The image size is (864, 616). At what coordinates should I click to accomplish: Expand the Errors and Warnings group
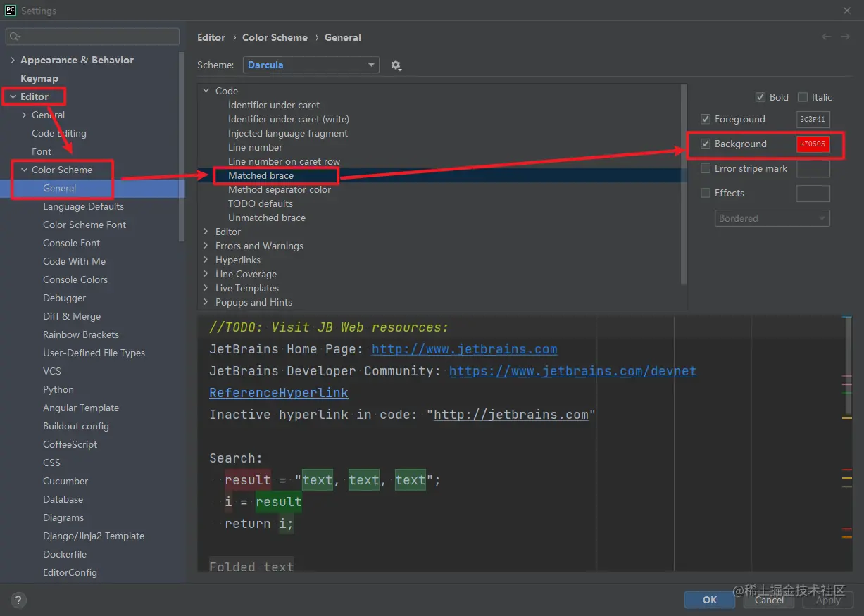tap(206, 246)
